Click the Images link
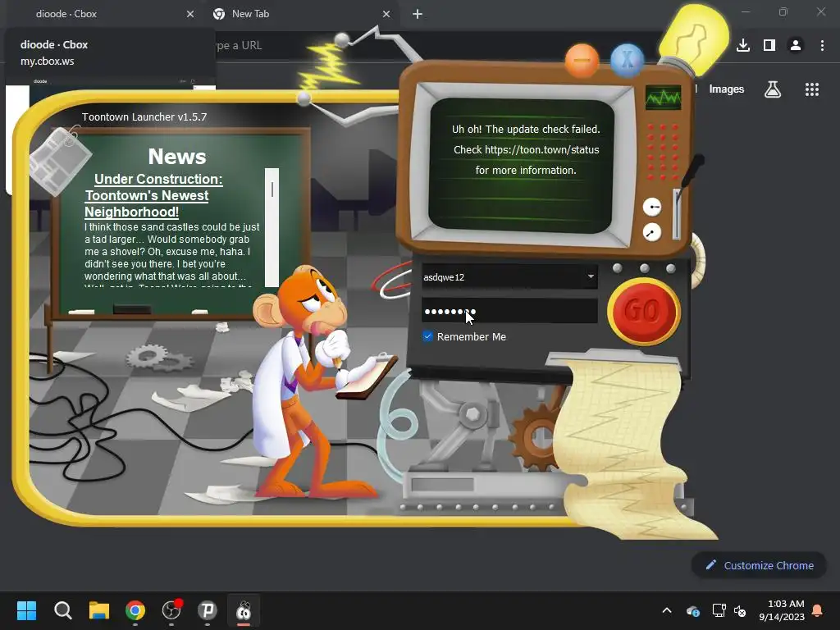Screen dimensions: 840x630 [x=727, y=89]
